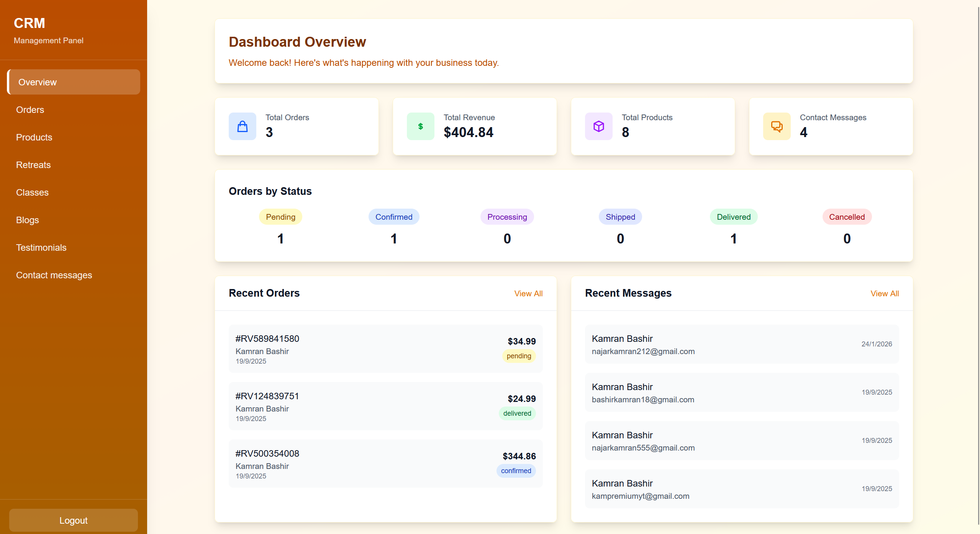Click the Cancelled status badge
Screen dimensions: 980x534
click(x=847, y=217)
